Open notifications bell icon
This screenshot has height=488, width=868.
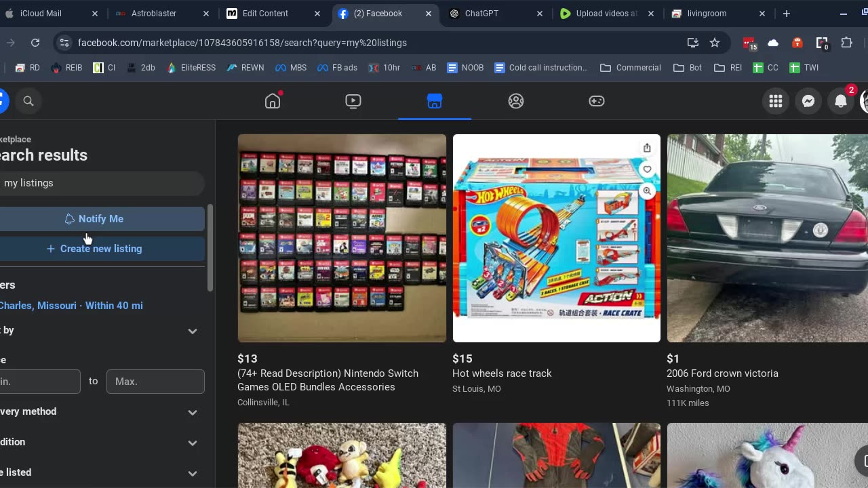[x=841, y=101]
